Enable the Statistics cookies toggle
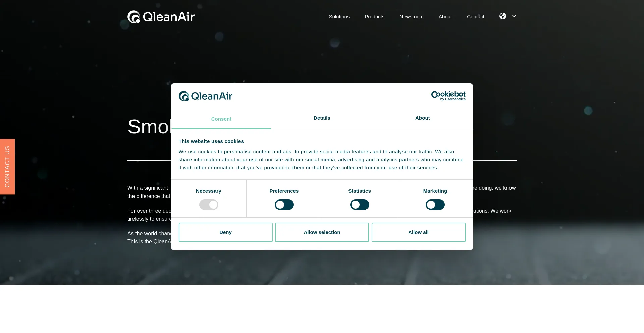 coord(360,205)
